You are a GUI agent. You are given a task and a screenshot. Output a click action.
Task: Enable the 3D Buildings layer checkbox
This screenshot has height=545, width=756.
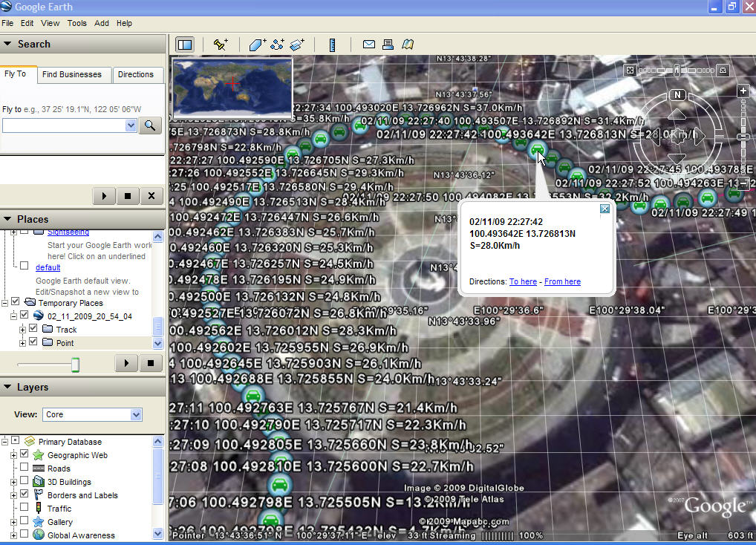click(24, 480)
